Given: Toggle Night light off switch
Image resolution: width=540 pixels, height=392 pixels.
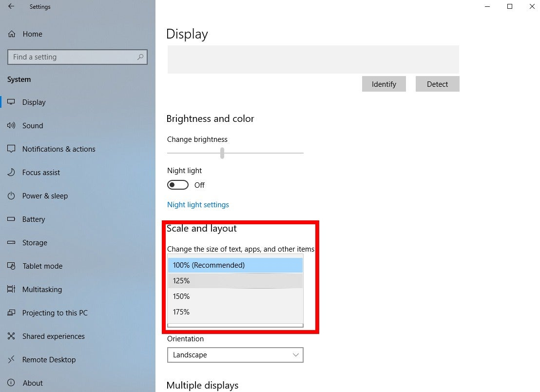Looking at the screenshot, I should tap(177, 185).
